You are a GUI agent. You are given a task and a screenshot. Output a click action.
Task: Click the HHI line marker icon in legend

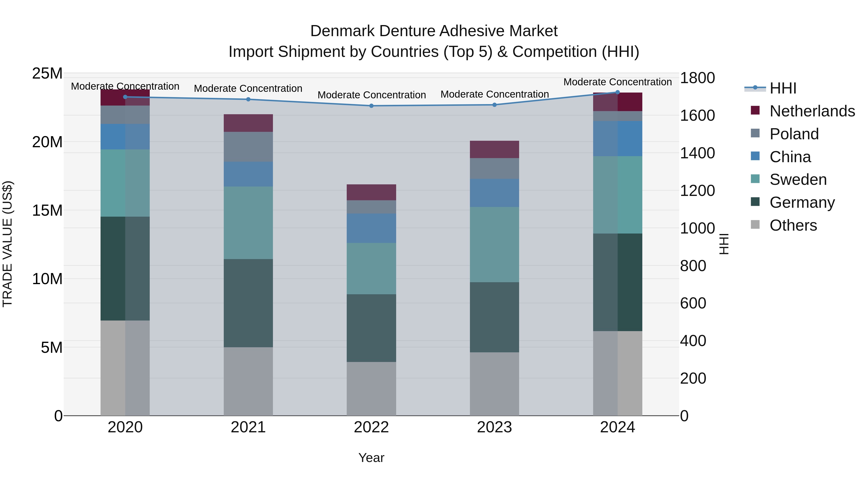755,88
